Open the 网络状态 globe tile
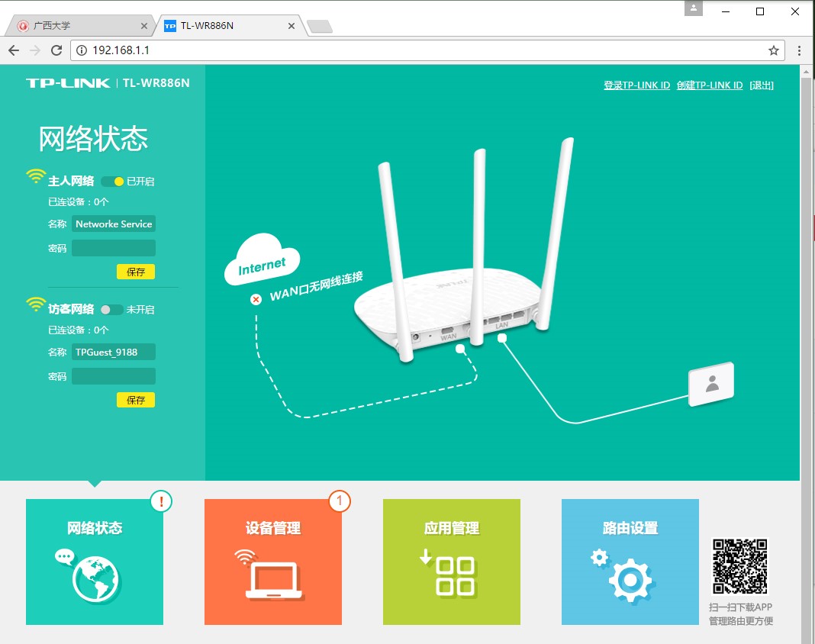815x644 pixels. pyautogui.click(x=95, y=562)
